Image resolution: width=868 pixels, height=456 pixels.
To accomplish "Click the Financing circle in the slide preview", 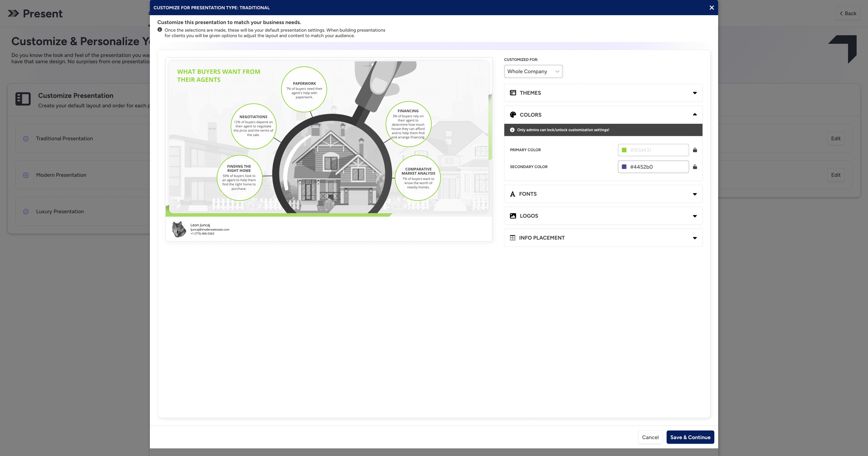I will tap(408, 124).
